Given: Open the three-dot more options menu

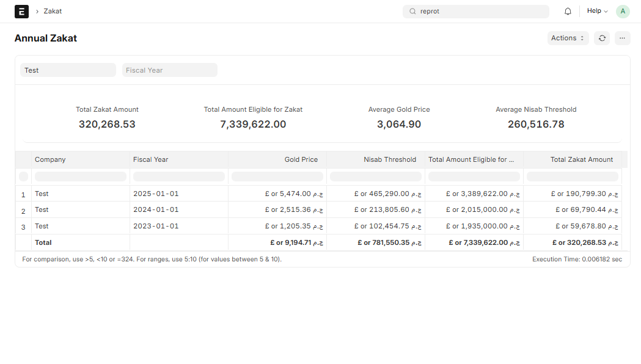Looking at the screenshot, I should coord(622,38).
